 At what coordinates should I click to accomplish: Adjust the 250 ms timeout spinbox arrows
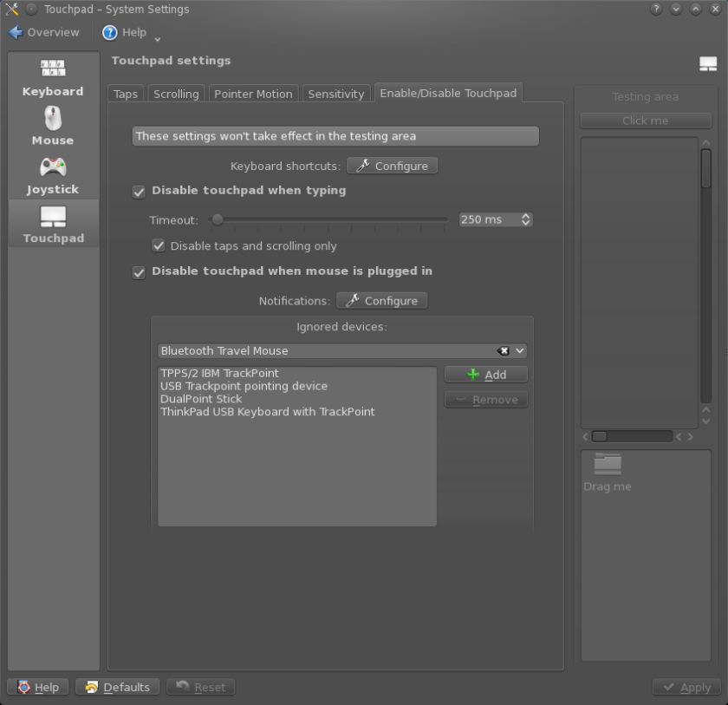[x=525, y=220]
